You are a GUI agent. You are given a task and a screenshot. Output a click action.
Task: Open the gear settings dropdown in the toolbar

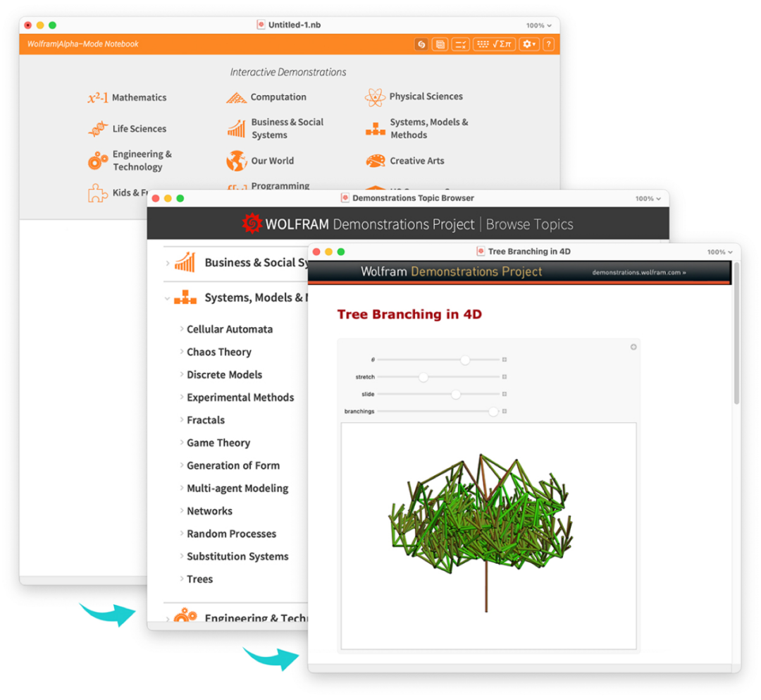(x=528, y=44)
